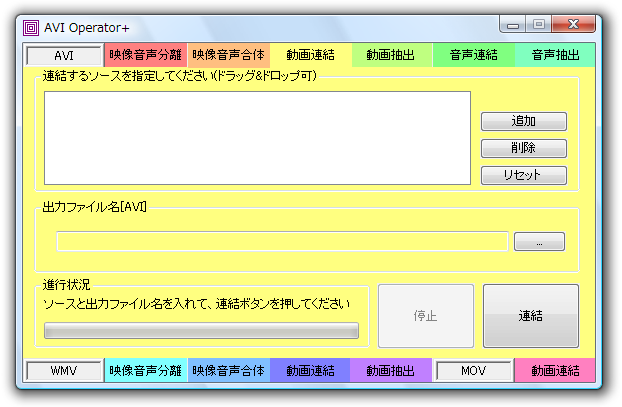Select the orange 映像音声合体 AVI tab
The image size is (622, 407).
pos(228,55)
